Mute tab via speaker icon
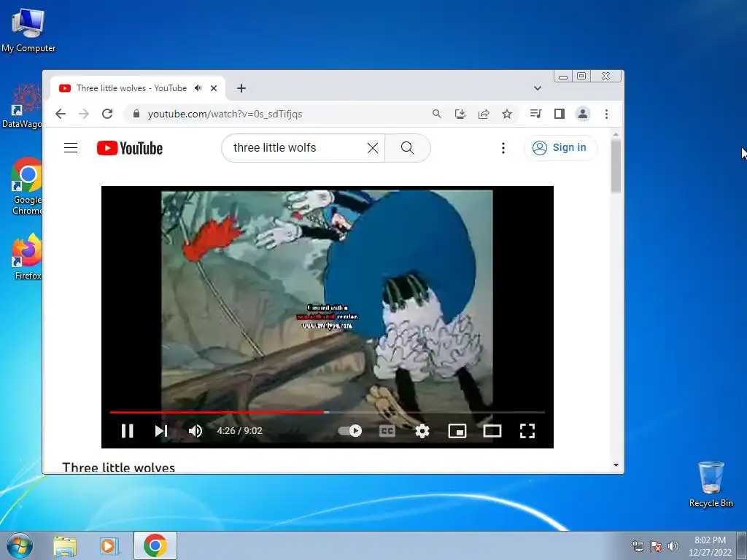747x560 pixels. (x=198, y=88)
